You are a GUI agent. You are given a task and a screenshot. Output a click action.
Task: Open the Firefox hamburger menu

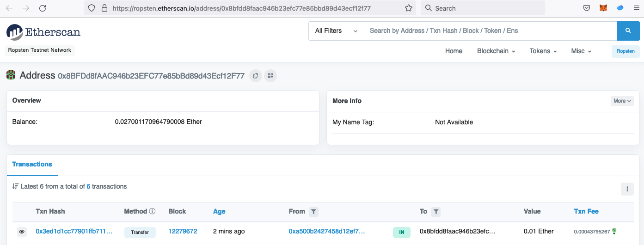pos(636,8)
